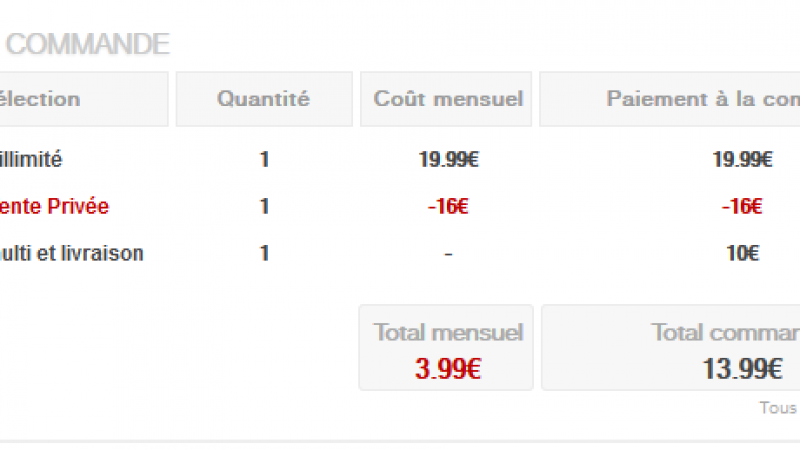Click the Coût mensuel column header
The width and height of the screenshot is (800, 450).
(x=448, y=99)
